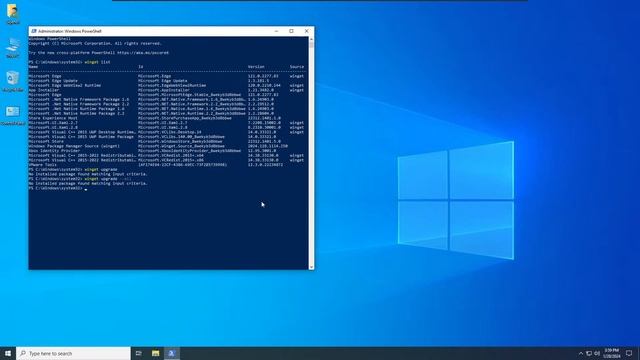Screen dimensions: 640x360
Task: Click the 'Try the new cross-platform PowerShell' line
Action: pyautogui.click(x=98, y=53)
